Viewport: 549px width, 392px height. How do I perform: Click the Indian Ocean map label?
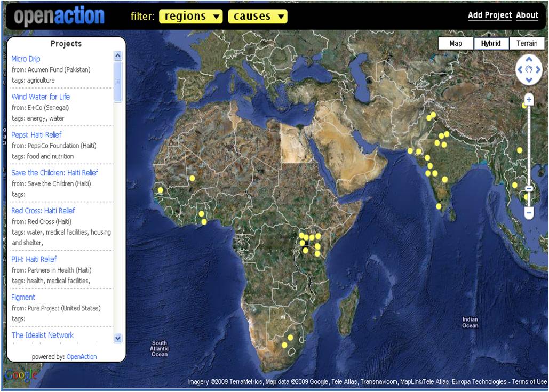[x=470, y=322]
